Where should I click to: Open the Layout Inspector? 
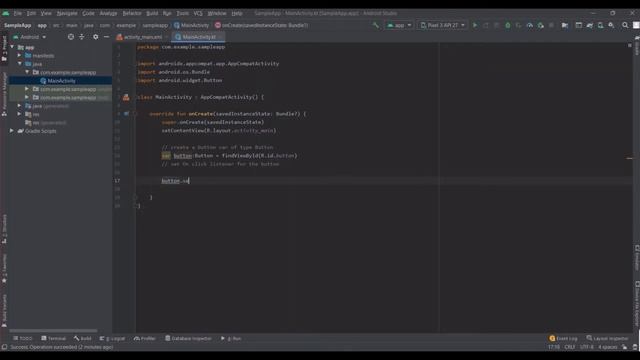[608, 338]
